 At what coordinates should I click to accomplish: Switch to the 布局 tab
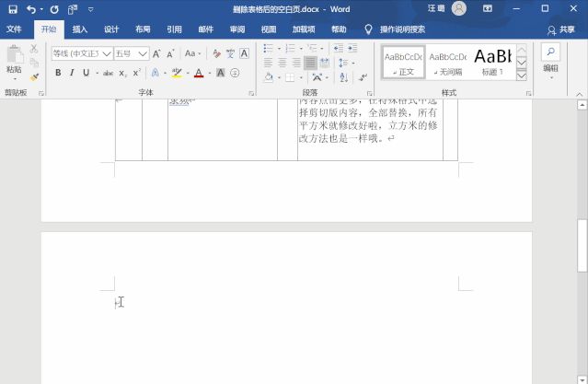coord(143,29)
